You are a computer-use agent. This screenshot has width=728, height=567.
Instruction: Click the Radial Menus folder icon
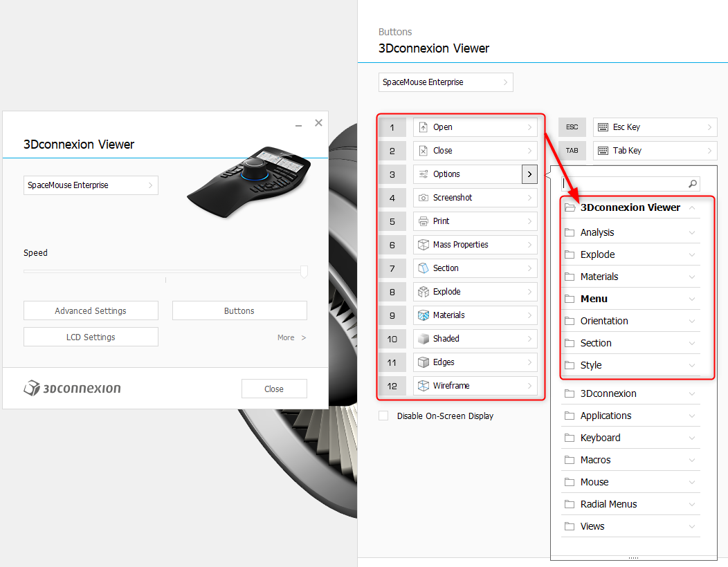coord(570,504)
